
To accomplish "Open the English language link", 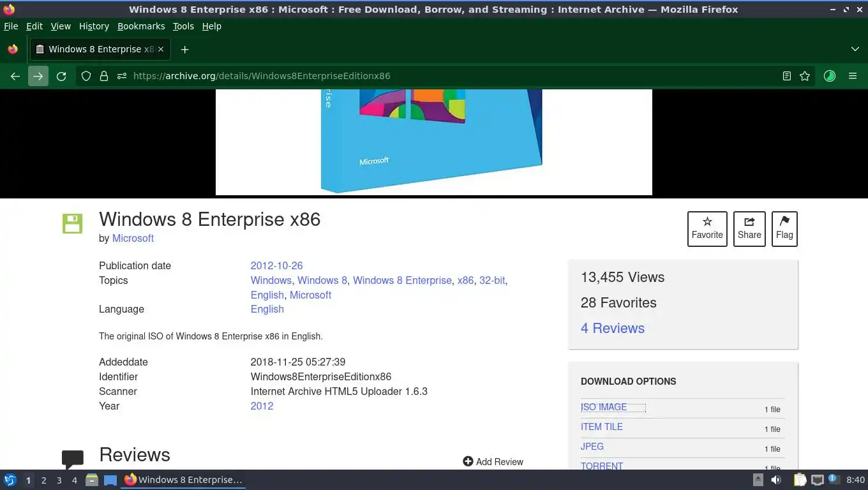I will click(267, 309).
